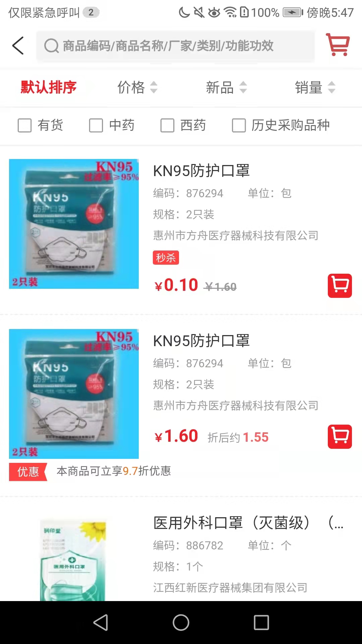Add ¥1.60 KN95 mask to cart
This screenshot has height=644, width=362.
click(x=340, y=437)
